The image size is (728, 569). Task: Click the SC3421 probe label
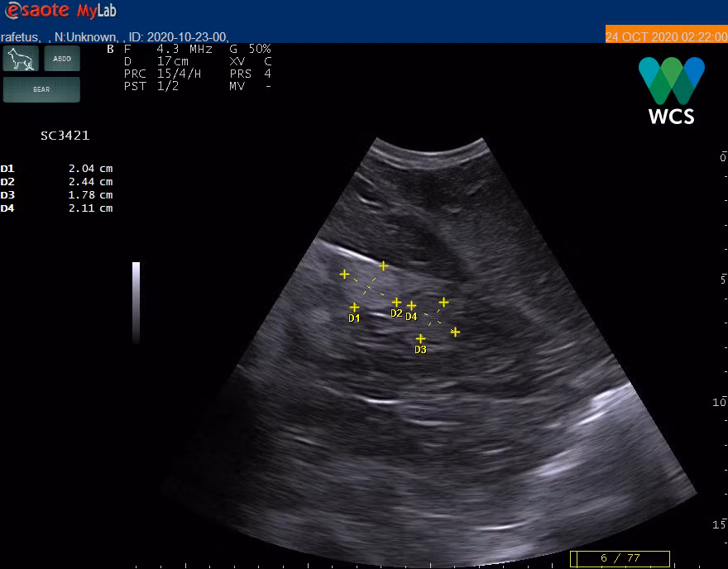click(x=65, y=136)
